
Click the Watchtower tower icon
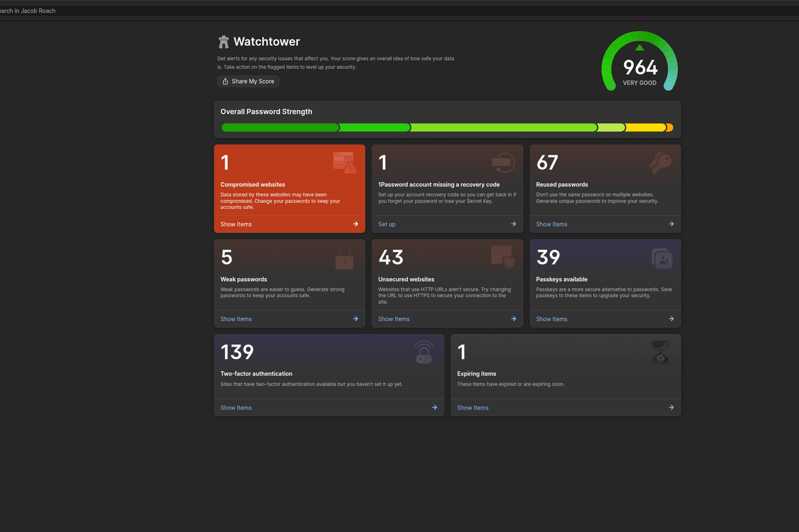pyautogui.click(x=223, y=42)
